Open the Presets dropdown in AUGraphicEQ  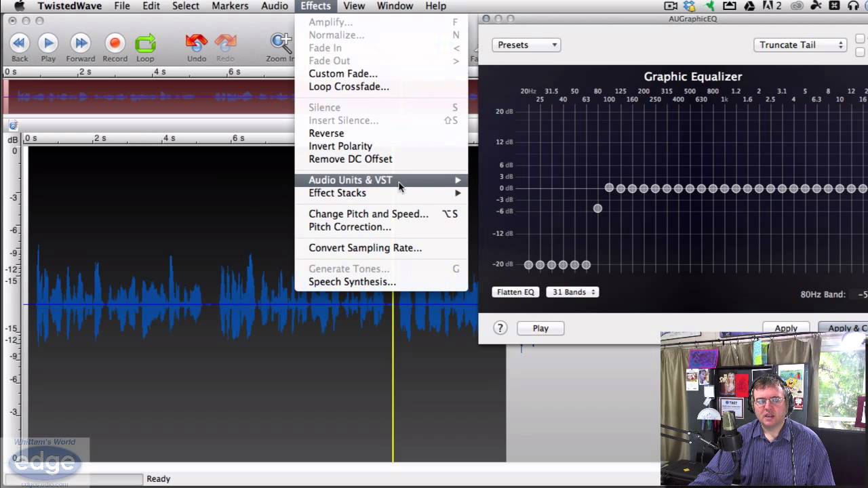pos(526,45)
